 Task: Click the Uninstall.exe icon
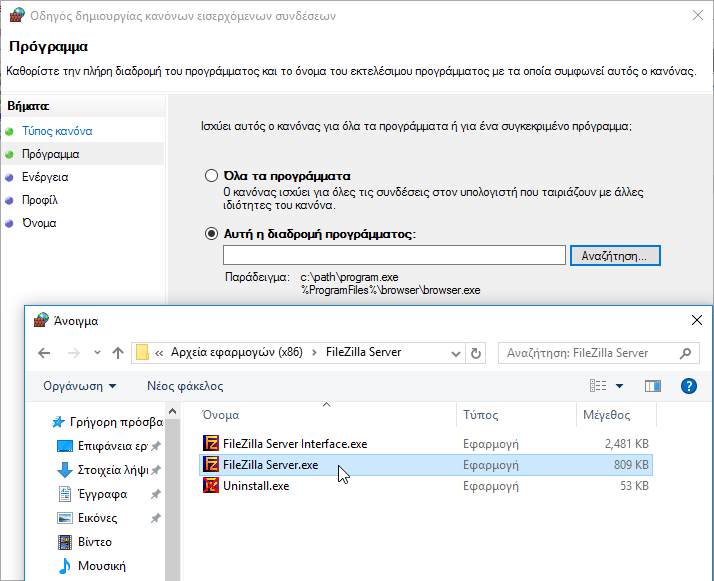coord(211,485)
